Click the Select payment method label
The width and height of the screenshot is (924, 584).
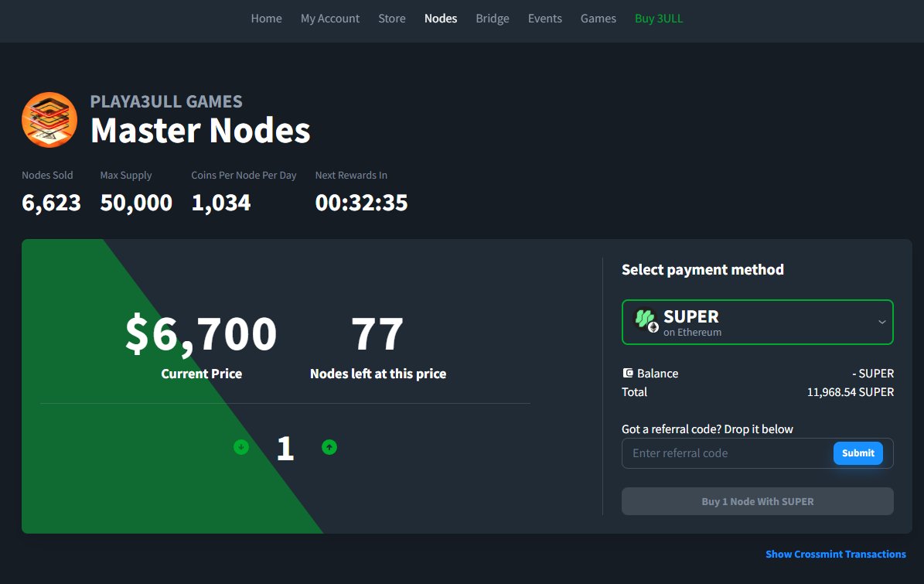[x=702, y=269]
